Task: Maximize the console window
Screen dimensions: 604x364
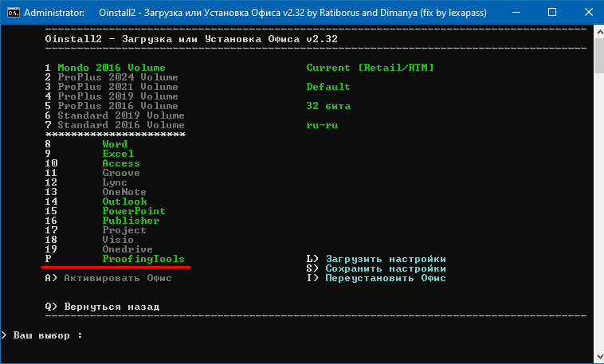Action: [x=552, y=12]
